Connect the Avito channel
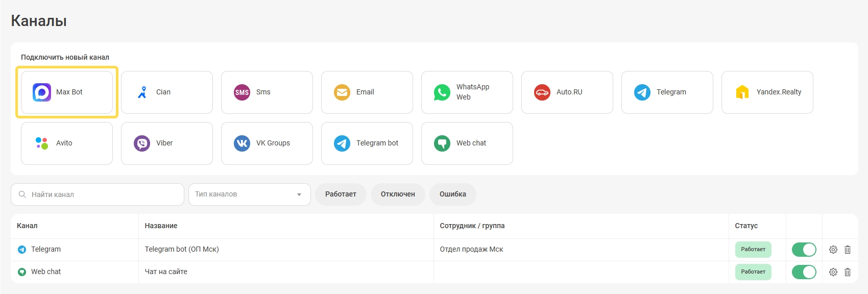Screen dimensions: 868x294 67,143
